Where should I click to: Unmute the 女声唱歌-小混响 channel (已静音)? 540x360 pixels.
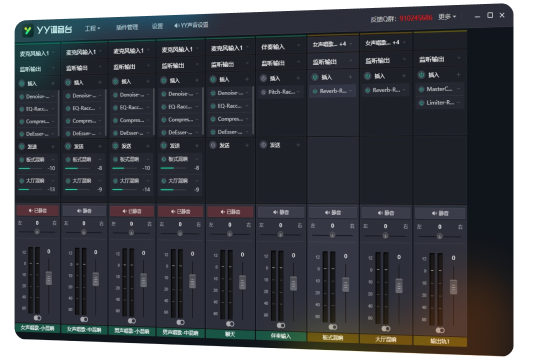pyautogui.click(x=38, y=210)
